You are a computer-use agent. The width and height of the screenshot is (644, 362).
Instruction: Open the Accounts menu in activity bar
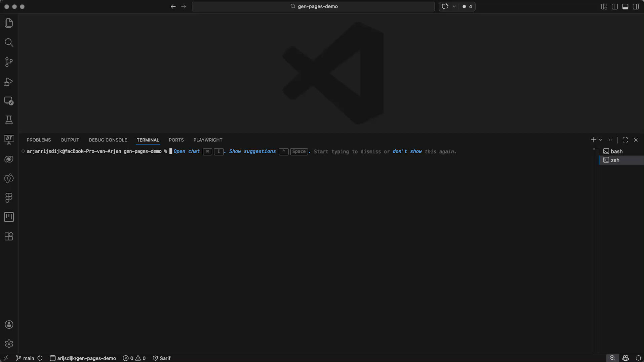click(9, 325)
